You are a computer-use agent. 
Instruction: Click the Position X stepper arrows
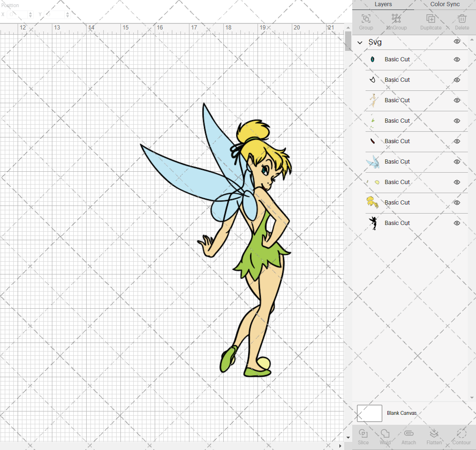tap(30, 15)
